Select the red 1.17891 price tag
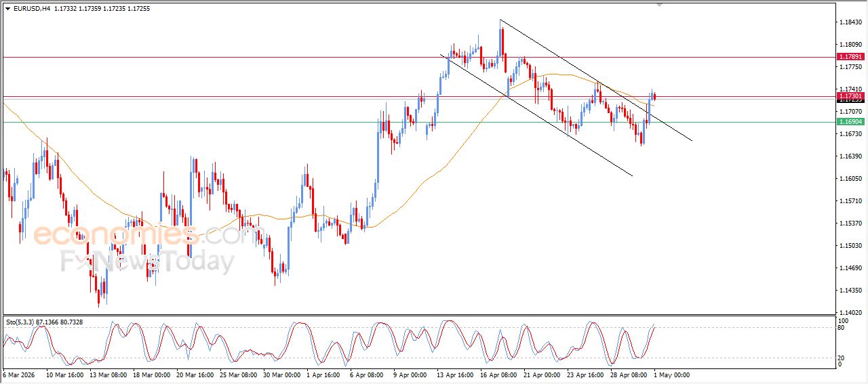 [850, 57]
